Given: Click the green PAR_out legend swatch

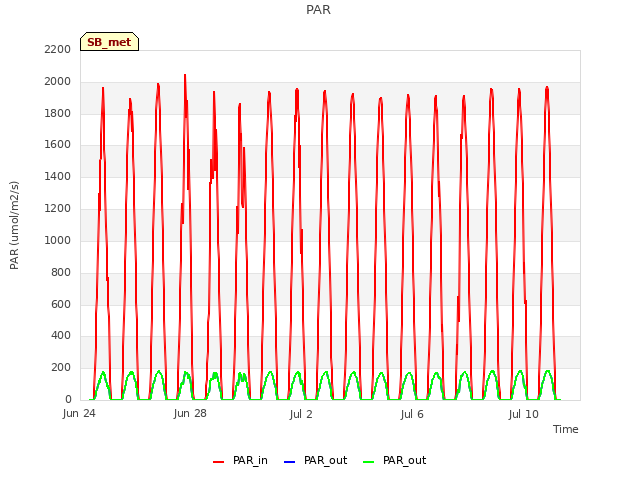Looking at the screenshot, I should pyautogui.click(x=368, y=462).
